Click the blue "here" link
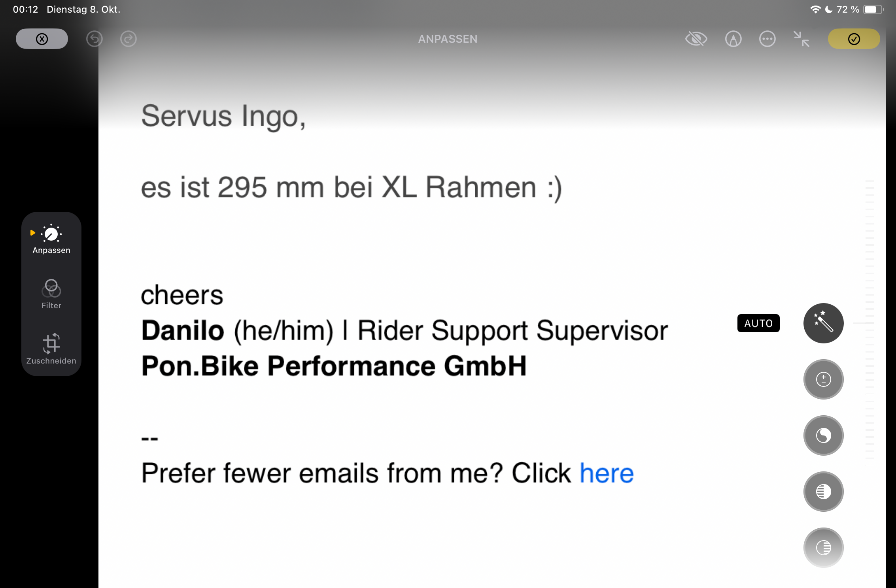896x588 pixels. point(607,473)
